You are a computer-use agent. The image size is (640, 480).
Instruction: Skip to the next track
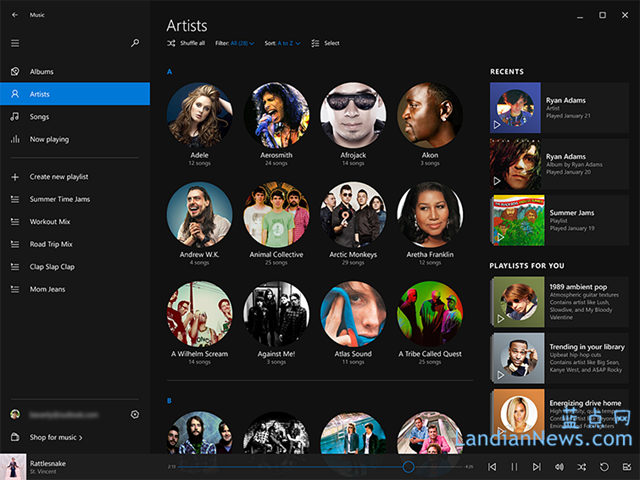[x=537, y=467]
